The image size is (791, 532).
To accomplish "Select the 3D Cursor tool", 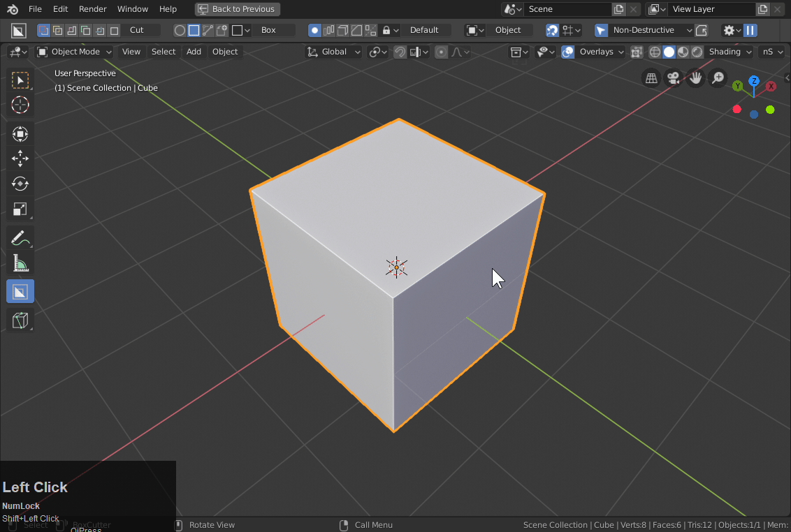I will point(20,105).
